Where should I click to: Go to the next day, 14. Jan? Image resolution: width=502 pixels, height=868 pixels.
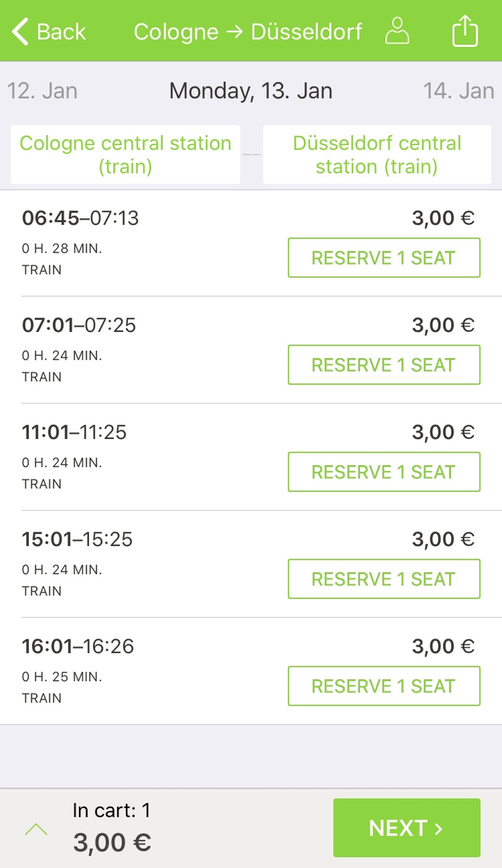(459, 91)
